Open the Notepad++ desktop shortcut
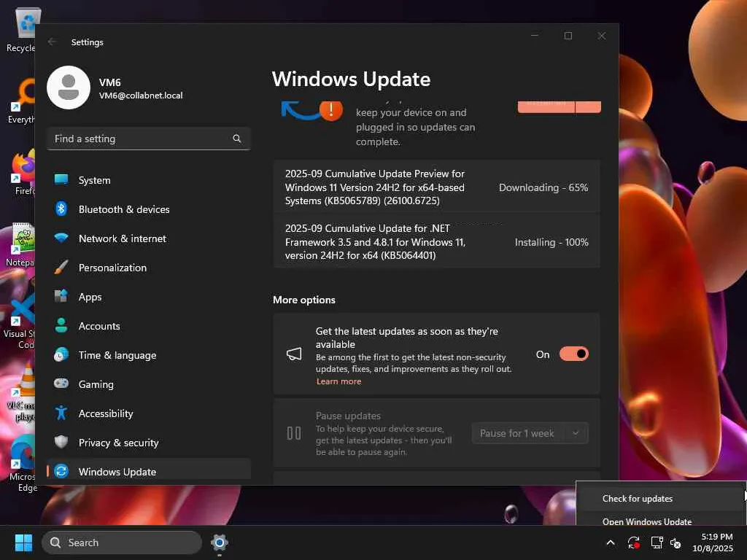747x560 pixels. [x=20, y=245]
